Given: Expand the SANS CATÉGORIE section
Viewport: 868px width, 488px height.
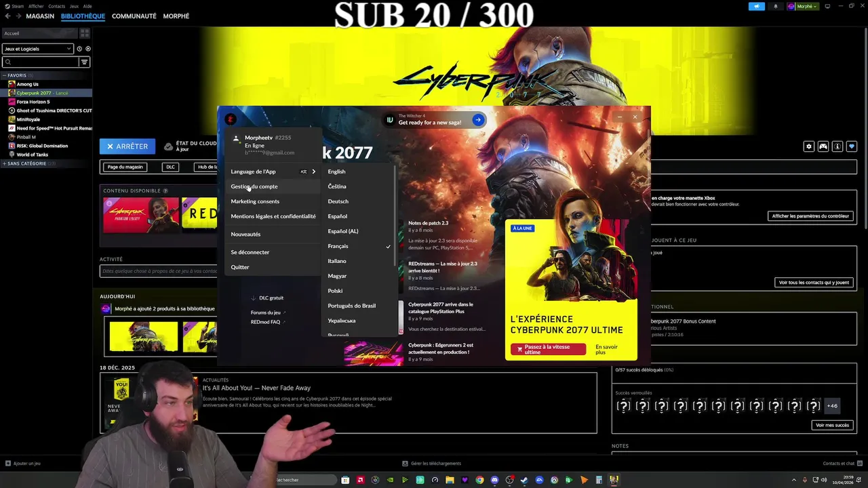Looking at the screenshot, I should pyautogui.click(x=4, y=163).
